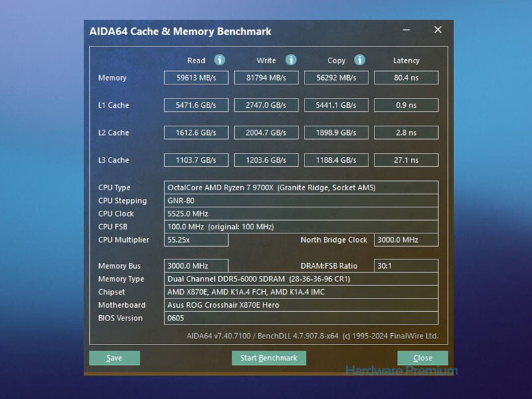Click the L2 Cache latency 2.8 ns
532x399 pixels.
(406, 132)
